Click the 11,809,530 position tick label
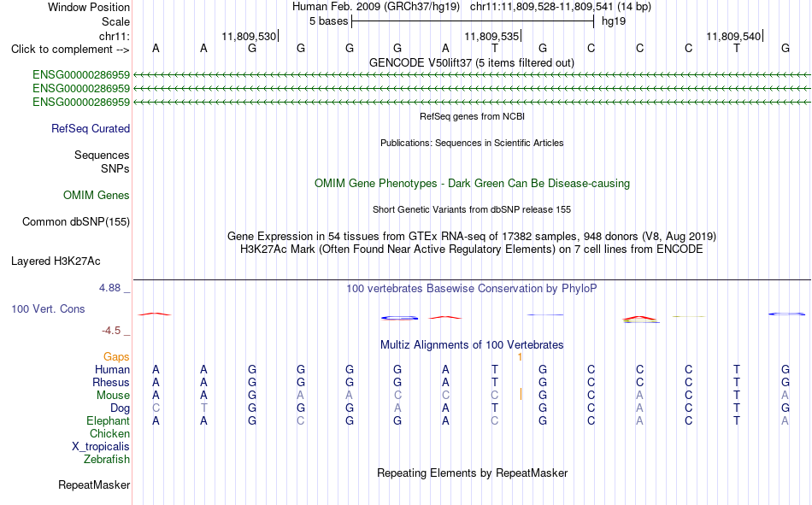Screen dimensions: 812x505 coord(249,36)
